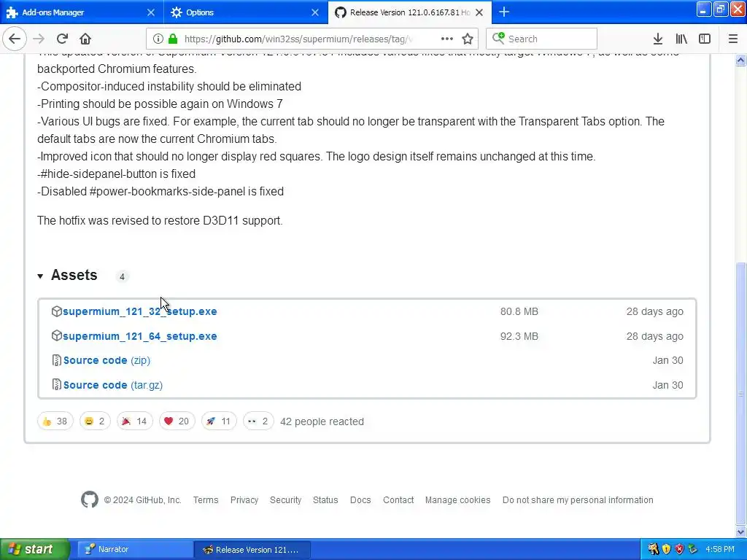Screen dimensions: 747x560
Task: Open the Firefox hamburger menu
Action: (733, 39)
